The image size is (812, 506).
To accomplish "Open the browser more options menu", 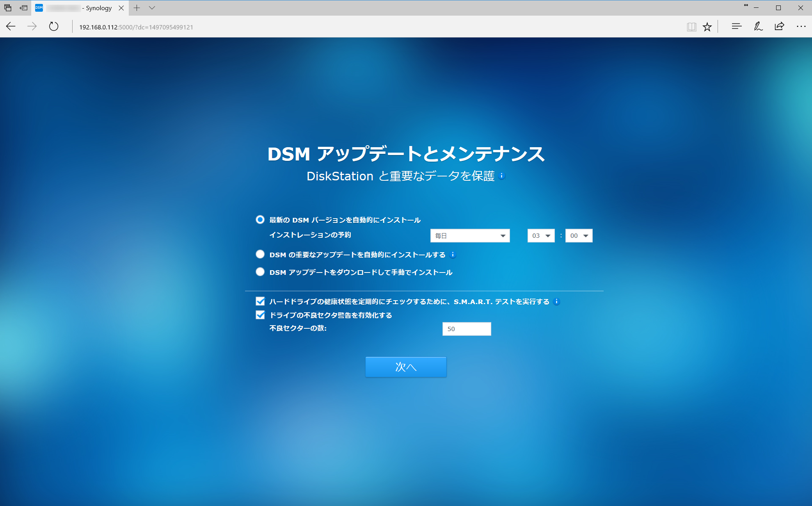I will tap(801, 27).
